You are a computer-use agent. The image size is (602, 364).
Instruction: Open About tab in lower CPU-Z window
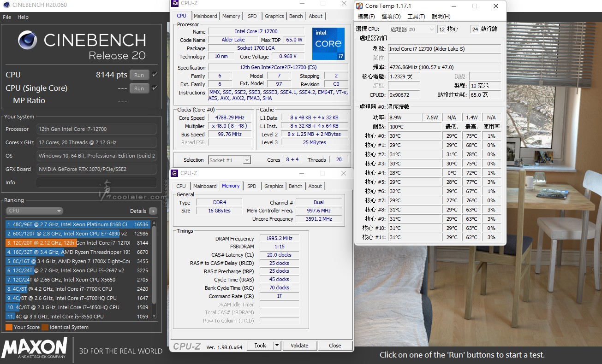pos(315,186)
